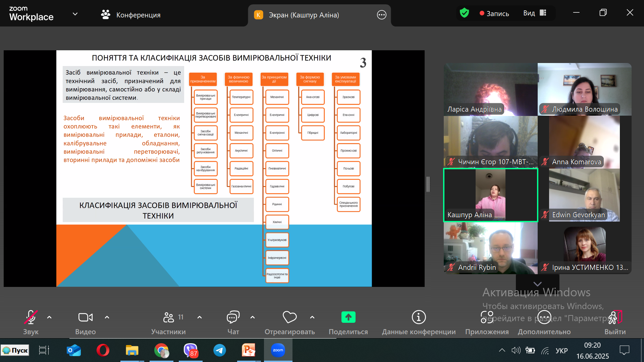The image size is (644, 362).
Task: Open Opera browser from taskbar
Action: (103, 350)
